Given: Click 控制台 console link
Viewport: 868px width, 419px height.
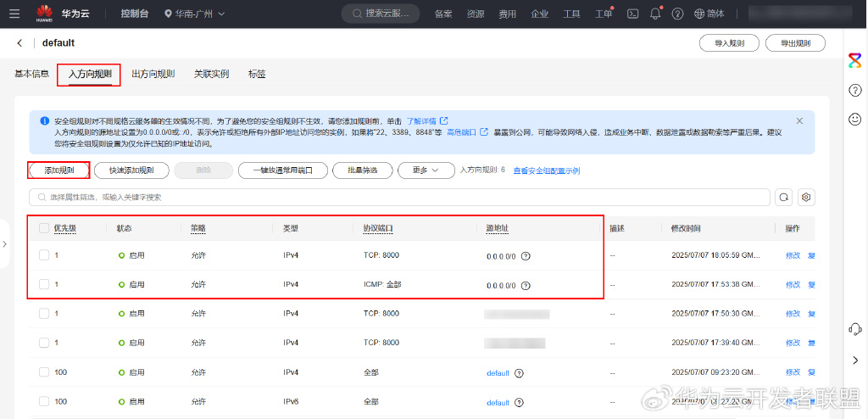Looking at the screenshot, I should point(135,14).
